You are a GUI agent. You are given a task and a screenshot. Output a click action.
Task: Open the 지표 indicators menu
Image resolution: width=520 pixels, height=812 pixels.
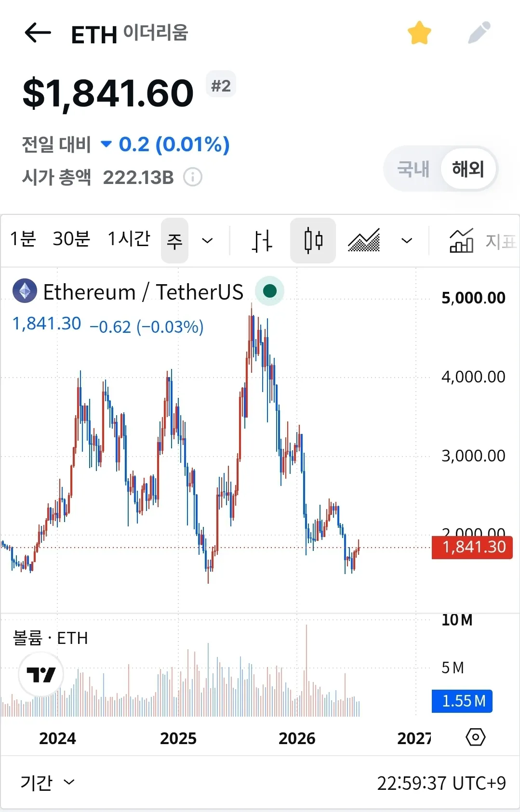point(483,241)
